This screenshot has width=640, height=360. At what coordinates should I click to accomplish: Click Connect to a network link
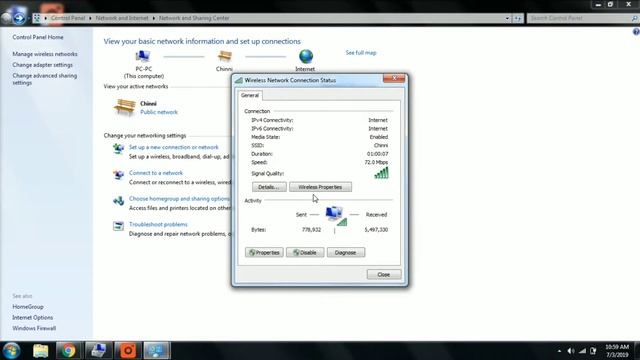[156, 173]
